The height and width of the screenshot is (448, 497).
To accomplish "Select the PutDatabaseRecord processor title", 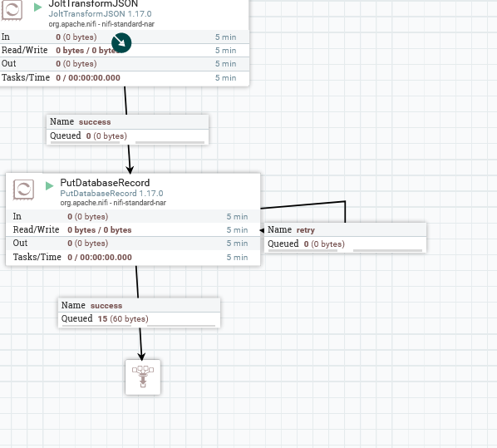I will click(x=105, y=183).
